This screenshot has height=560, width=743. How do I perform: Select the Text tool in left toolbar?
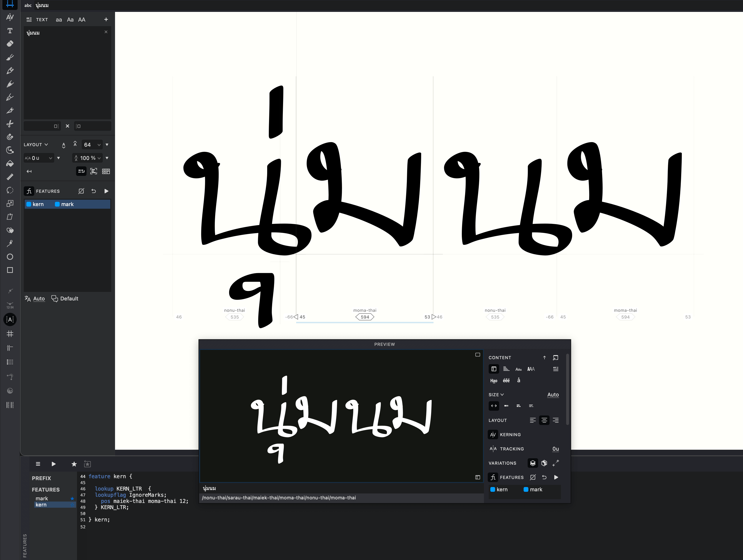pos(10,31)
